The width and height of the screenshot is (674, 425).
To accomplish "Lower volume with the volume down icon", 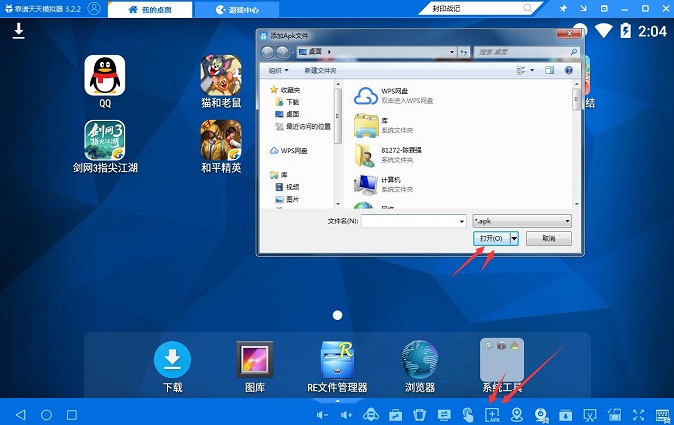I will point(322,415).
